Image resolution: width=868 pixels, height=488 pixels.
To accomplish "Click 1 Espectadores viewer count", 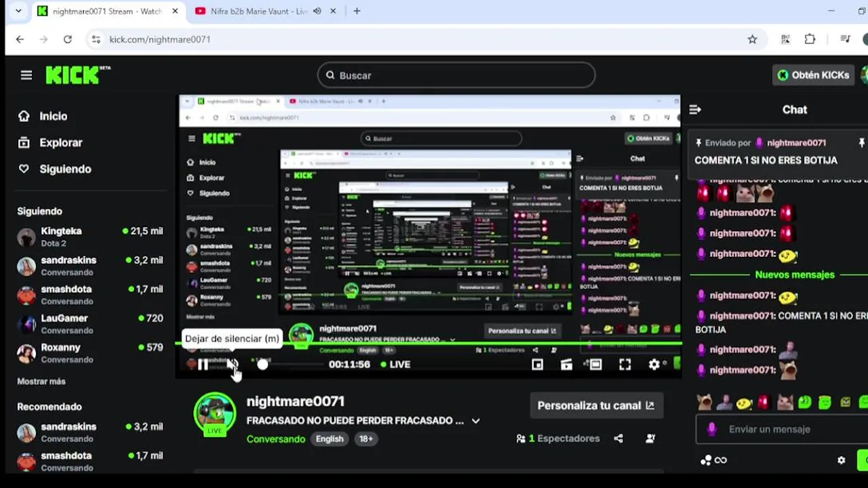I will pyautogui.click(x=558, y=439).
